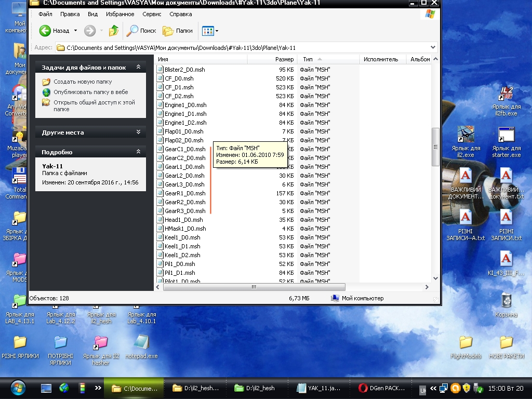Expand the Other Places panel

click(x=138, y=132)
